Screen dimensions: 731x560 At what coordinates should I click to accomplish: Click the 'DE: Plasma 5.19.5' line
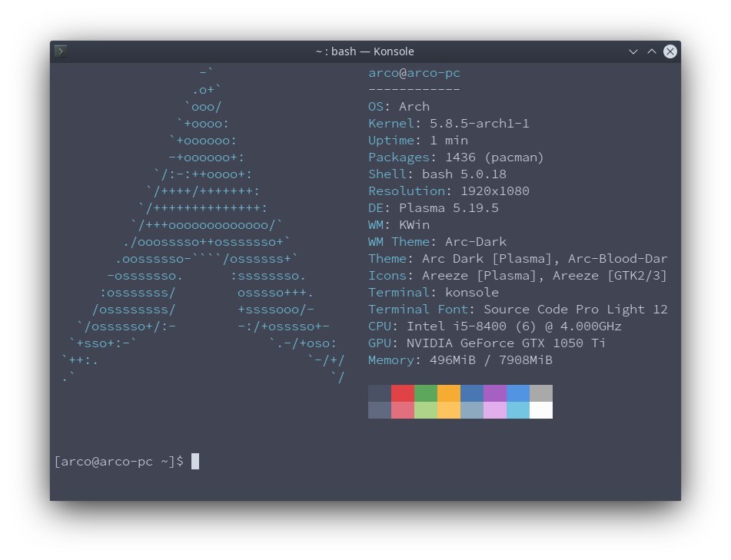[x=433, y=207]
